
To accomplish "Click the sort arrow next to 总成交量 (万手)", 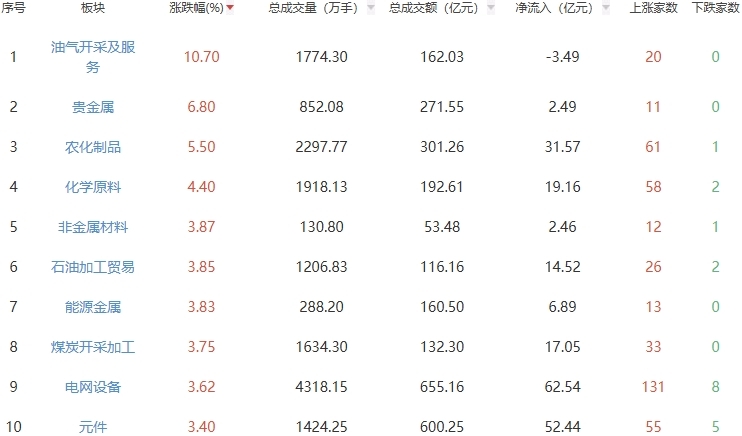I will tap(372, 8).
